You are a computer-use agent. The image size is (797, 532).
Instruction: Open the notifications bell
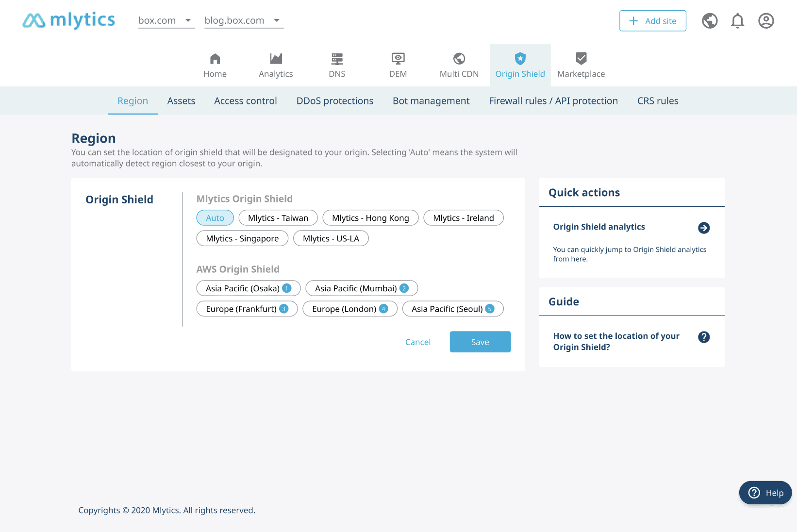click(738, 21)
